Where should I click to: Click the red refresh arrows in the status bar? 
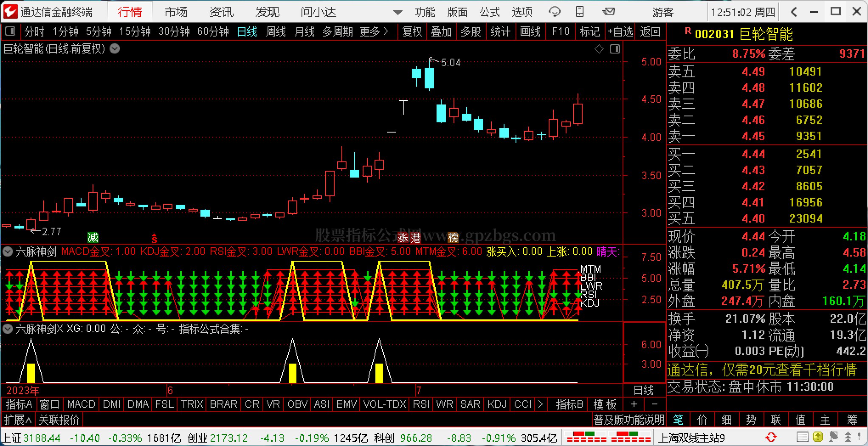point(771,437)
